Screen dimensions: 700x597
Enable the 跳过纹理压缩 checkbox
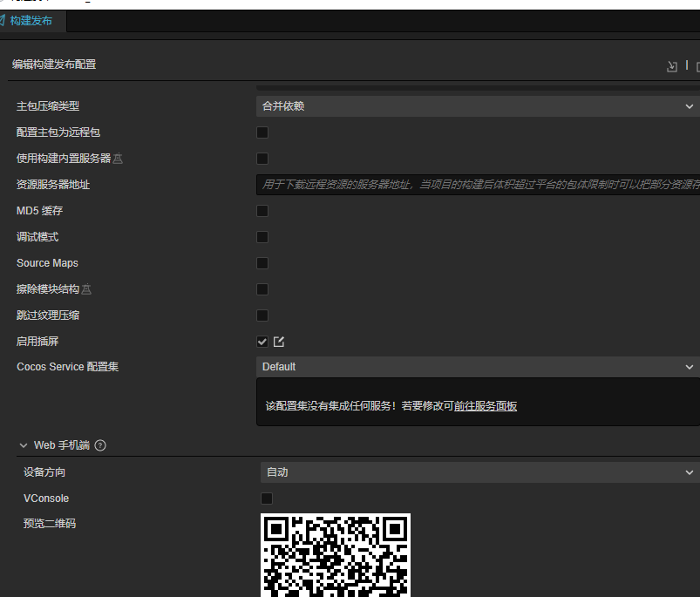pyautogui.click(x=262, y=315)
